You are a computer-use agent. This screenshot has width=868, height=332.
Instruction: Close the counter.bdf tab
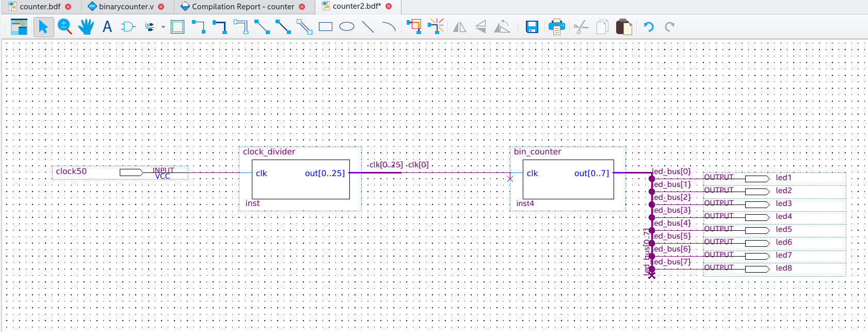(x=68, y=7)
